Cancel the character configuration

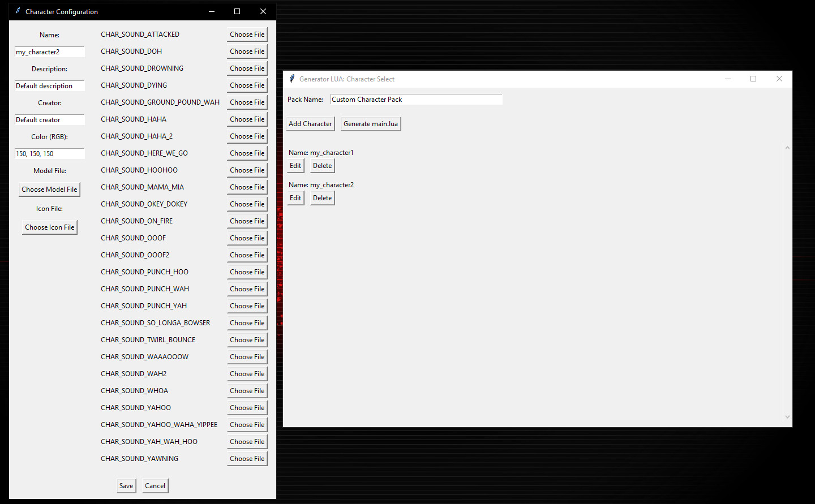point(155,486)
